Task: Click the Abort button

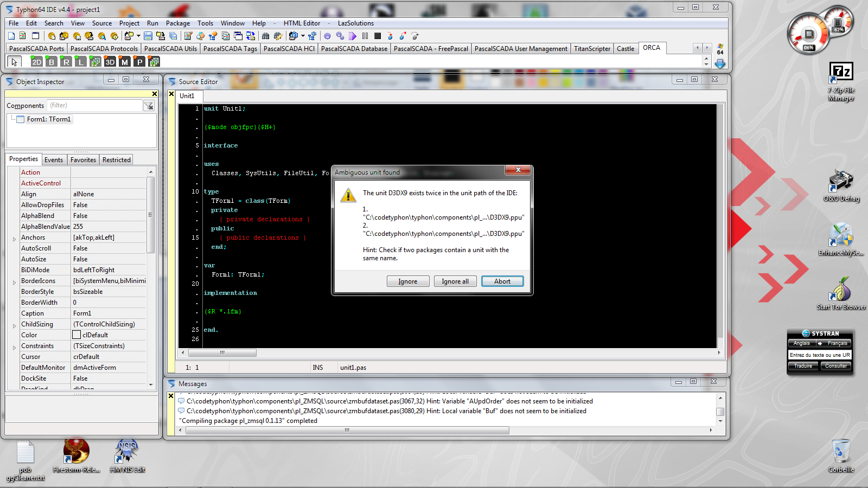Action: pyautogui.click(x=502, y=281)
